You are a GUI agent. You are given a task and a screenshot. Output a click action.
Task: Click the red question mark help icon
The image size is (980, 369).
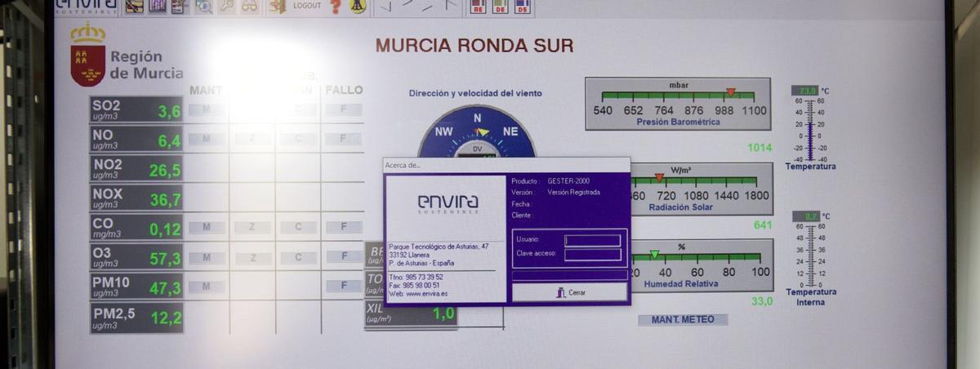pos(336,7)
